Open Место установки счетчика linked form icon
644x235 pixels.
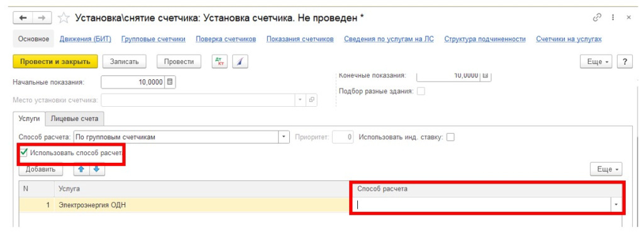coord(311,100)
